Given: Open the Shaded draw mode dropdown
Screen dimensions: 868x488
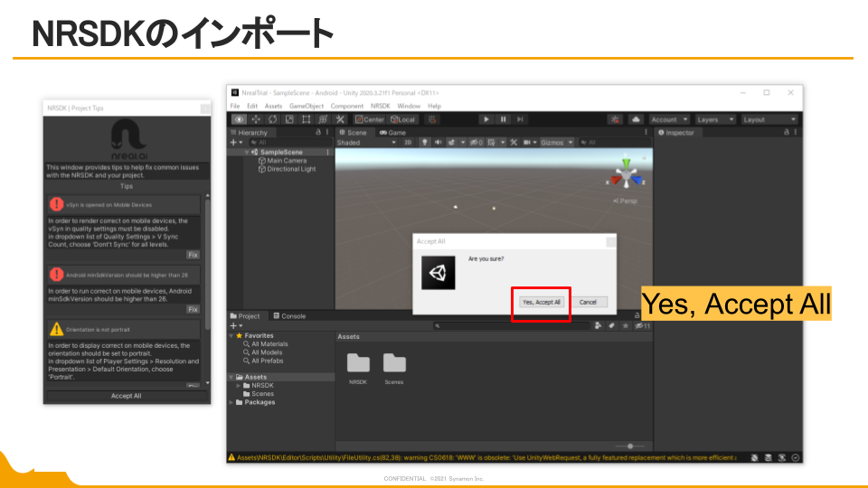Looking at the screenshot, I should tap(366, 142).
